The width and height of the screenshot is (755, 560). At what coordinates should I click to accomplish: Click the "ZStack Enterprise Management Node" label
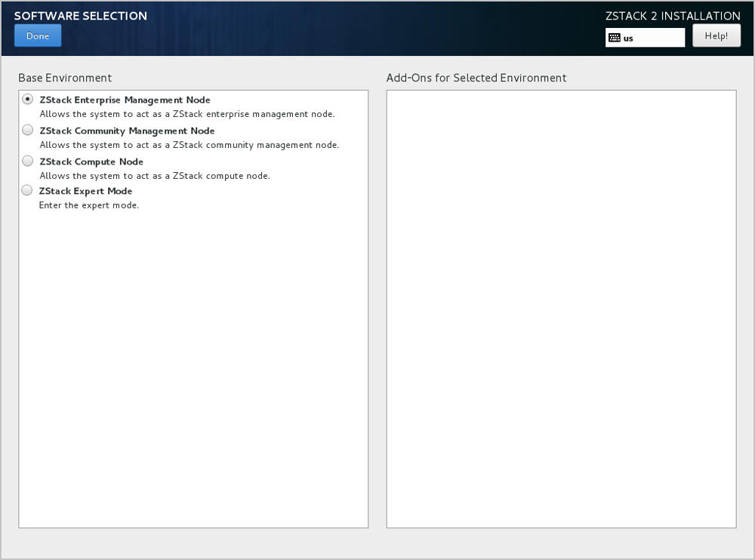click(x=125, y=100)
